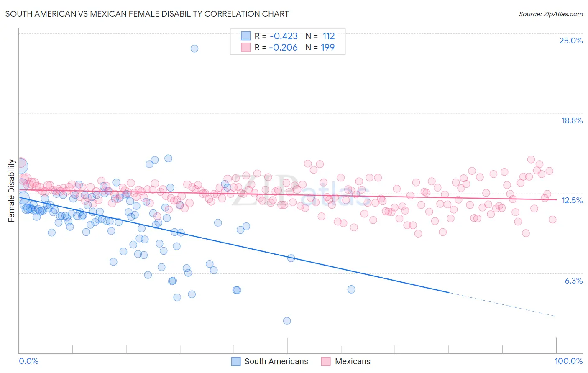The image size is (588, 373).
Task: Select the Mexicans legend label
Action: point(353,361)
